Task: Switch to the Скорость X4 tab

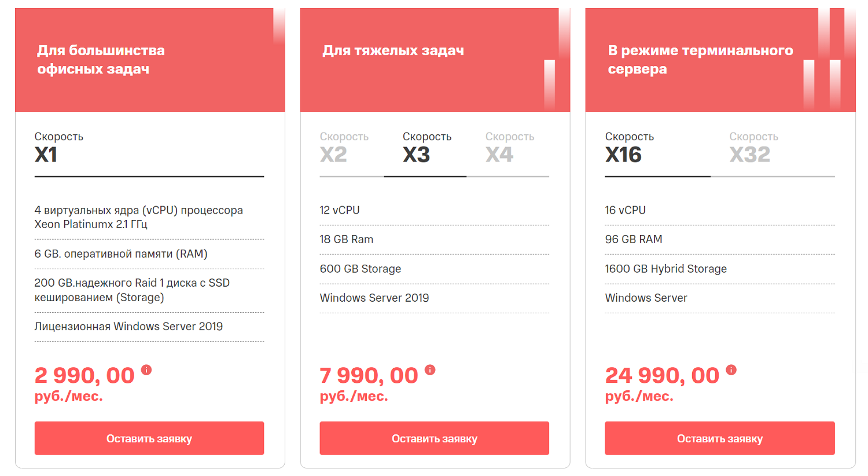Action: (509, 148)
